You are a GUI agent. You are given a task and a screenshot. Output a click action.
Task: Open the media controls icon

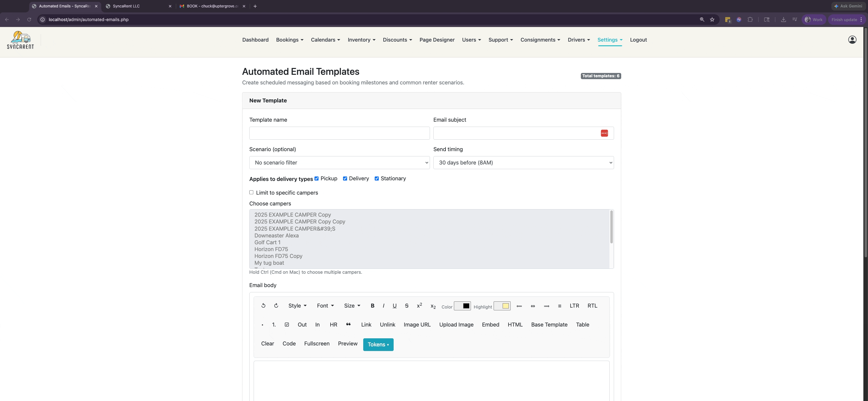coord(794,20)
